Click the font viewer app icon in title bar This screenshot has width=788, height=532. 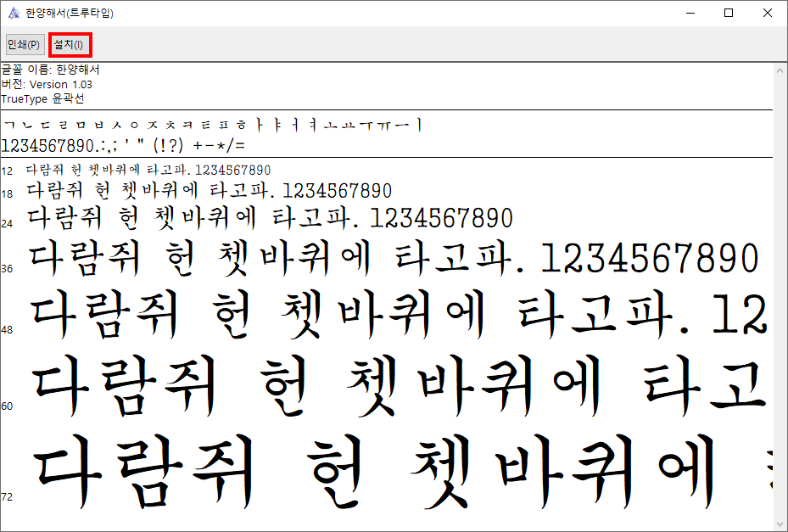(14, 13)
